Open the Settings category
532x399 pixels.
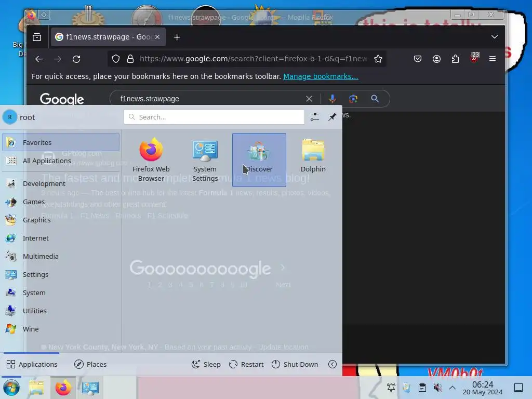tap(61, 274)
